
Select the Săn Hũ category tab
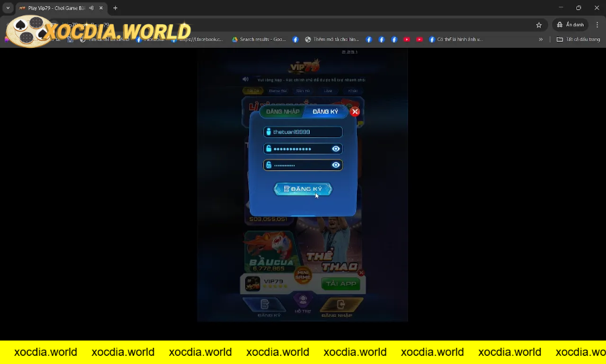pos(303,91)
